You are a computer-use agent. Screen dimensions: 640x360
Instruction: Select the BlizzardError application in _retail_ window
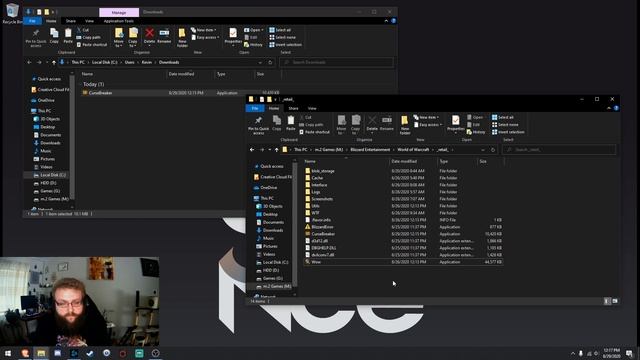click(403, 227)
